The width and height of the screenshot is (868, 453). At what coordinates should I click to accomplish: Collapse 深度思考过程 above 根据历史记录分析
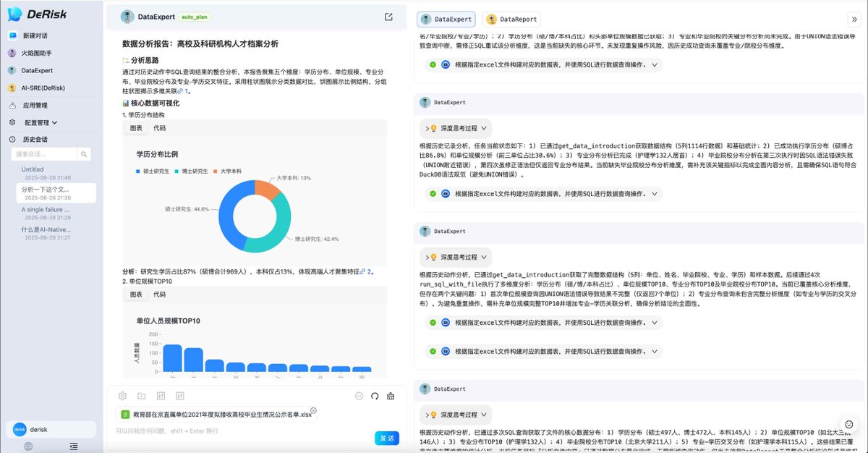pyautogui.click(x=456, y=128)
